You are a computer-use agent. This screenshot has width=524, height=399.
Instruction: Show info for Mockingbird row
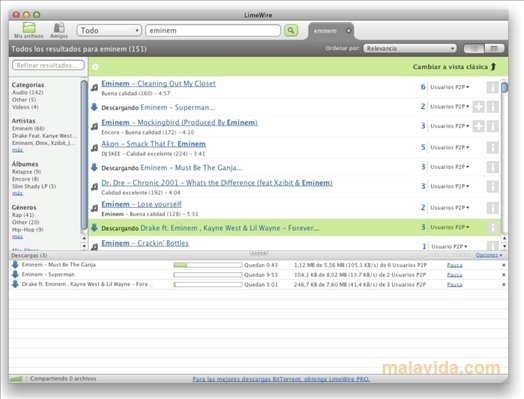point(492,126)
